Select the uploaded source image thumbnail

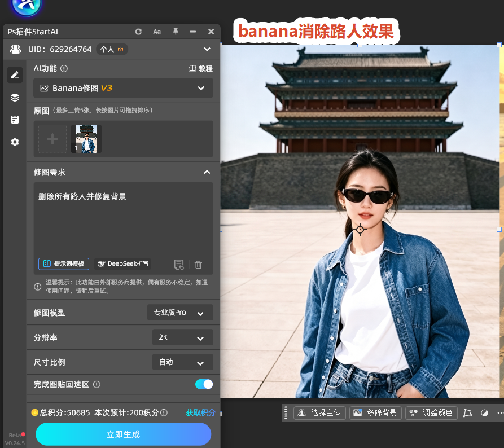tap(86, 139)
